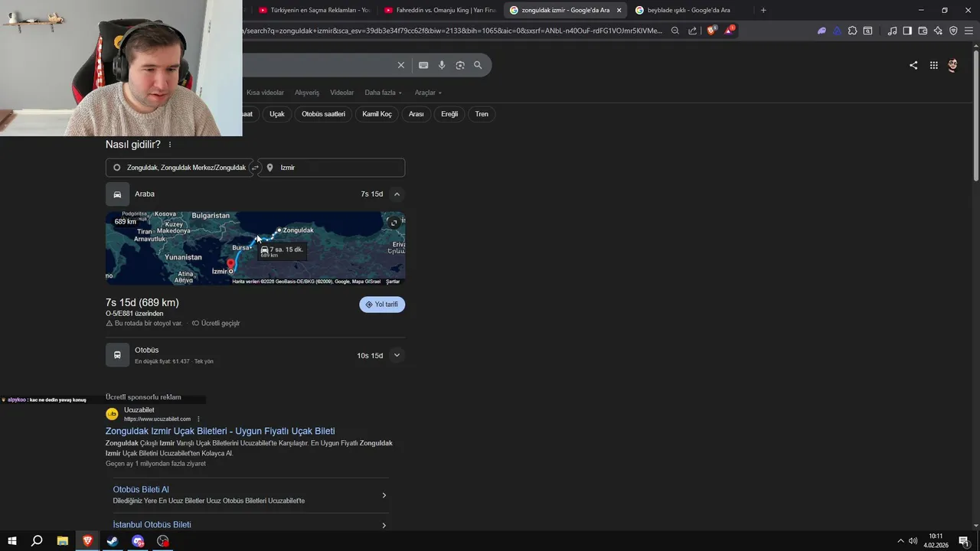
Task: Click the Yol tarifi directions button
Action: pos(382,305)
